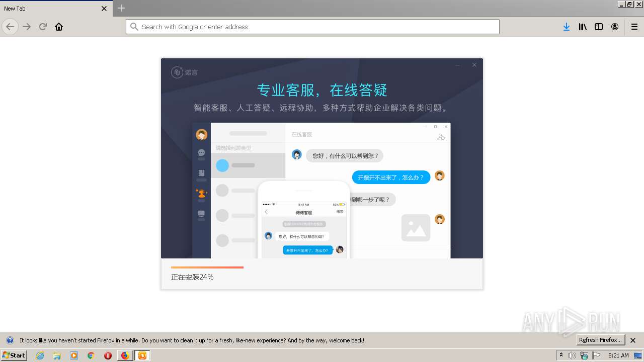Click the installer headline '专业客服，在线答疑'
This screenshot has height=362, width=644.
pyautogui.click(x=322, y=90)
